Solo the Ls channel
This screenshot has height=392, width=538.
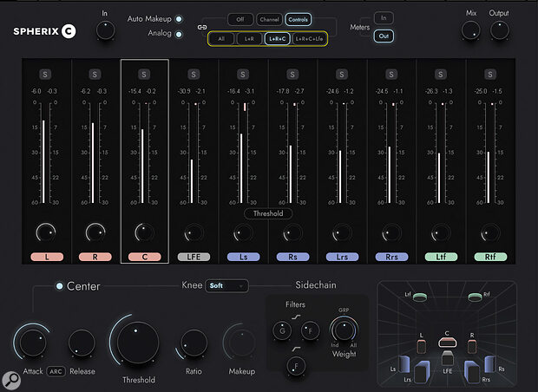(x=243, y=74)
